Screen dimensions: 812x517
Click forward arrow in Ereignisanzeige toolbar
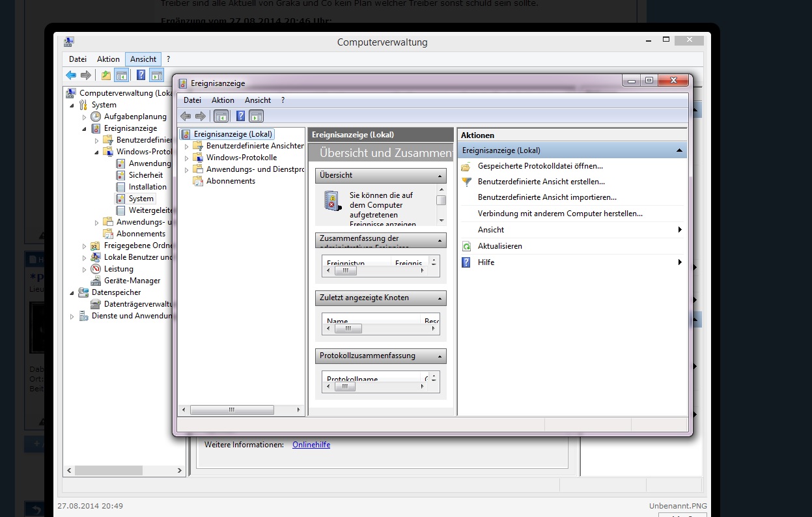[200, 116]
